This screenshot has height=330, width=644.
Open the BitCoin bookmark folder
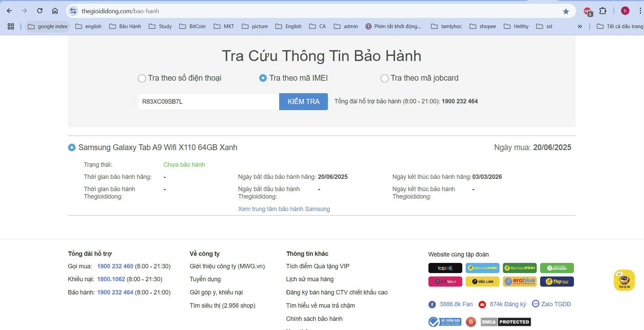192,26
